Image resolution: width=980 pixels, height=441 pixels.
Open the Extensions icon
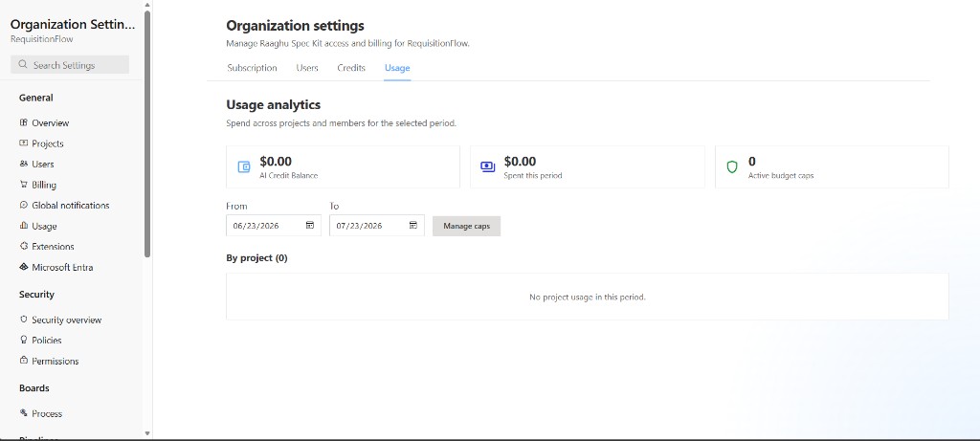(24, 246)
